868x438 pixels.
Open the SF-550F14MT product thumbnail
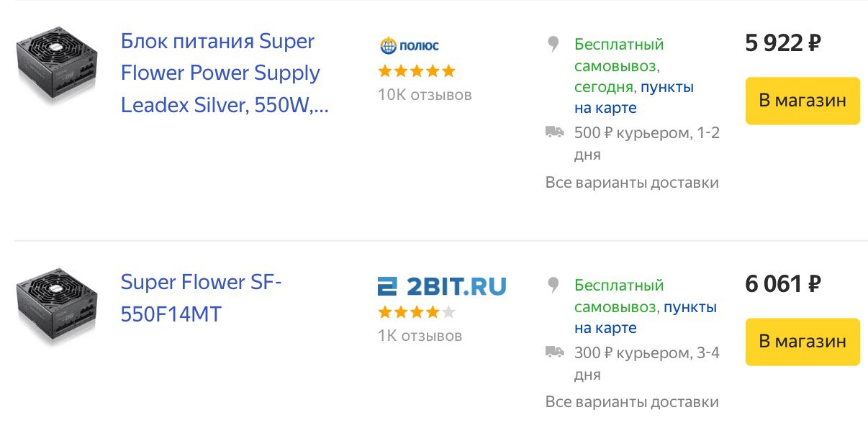click(x=56, y=307)
